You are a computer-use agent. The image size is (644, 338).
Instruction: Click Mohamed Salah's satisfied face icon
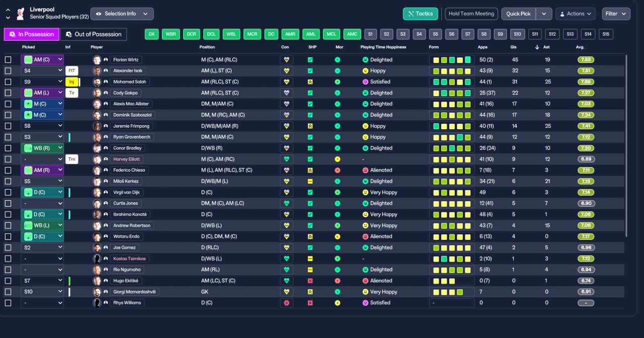tap(365, 81)
